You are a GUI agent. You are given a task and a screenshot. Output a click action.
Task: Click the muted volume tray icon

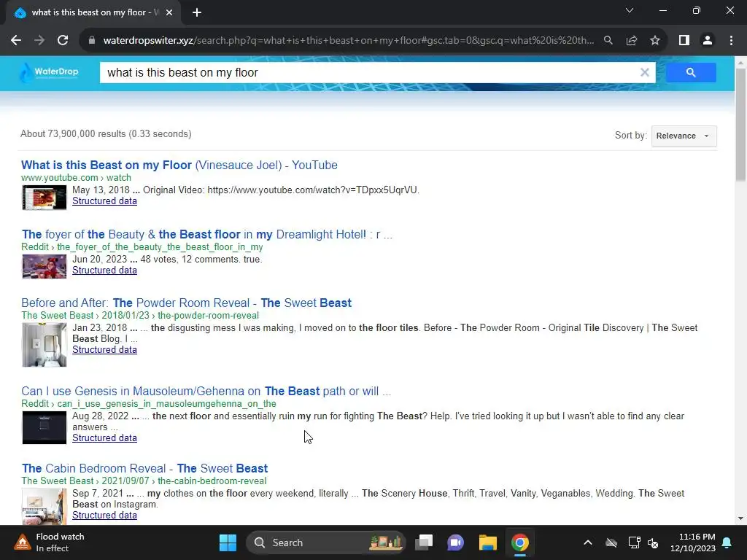(653, 542)
